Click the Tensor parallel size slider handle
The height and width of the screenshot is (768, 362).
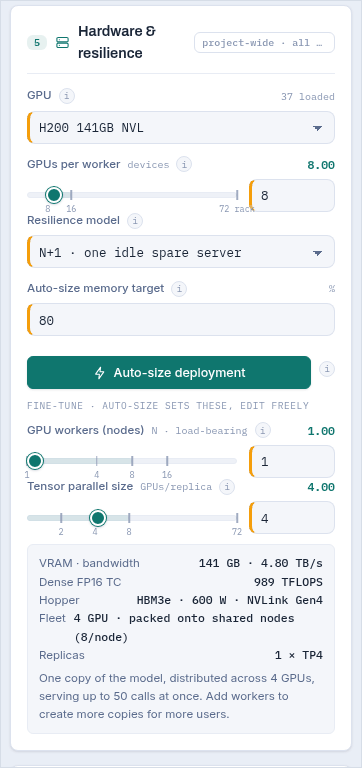(98, 518)
